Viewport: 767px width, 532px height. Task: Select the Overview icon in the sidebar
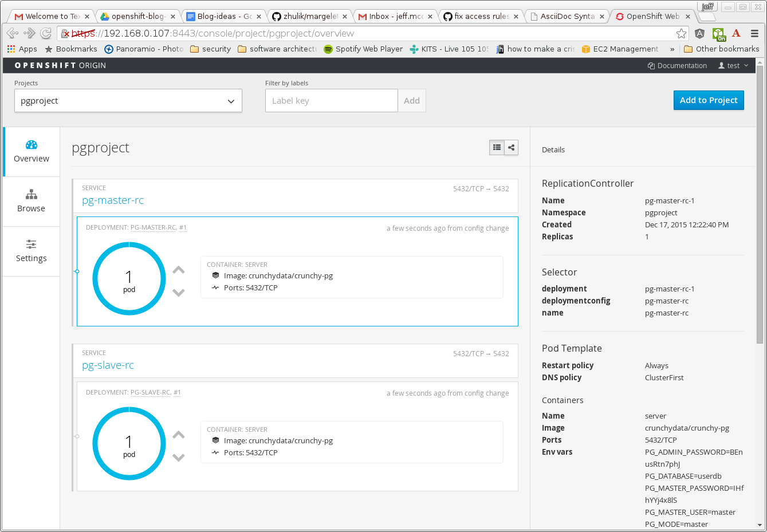click(x=31, y=145)
